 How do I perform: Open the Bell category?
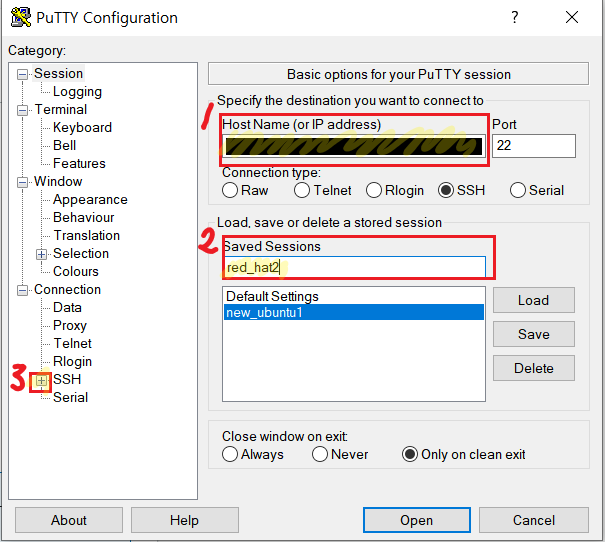(64, 145)
